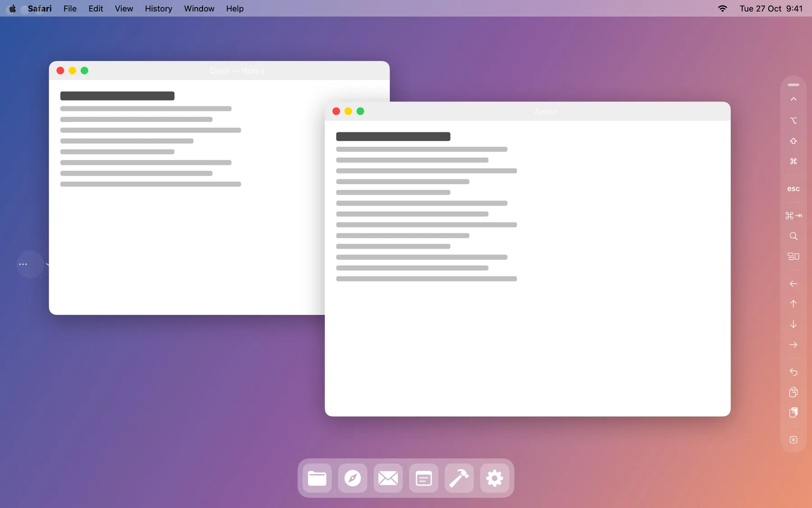Open the Apple menu
The image size is (812, 508).
pos(12,9)
